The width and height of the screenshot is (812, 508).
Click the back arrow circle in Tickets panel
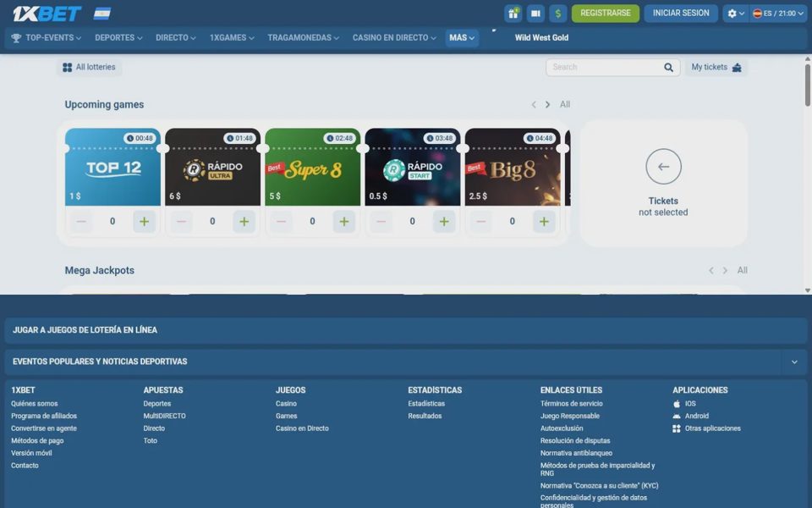(663, 167)
